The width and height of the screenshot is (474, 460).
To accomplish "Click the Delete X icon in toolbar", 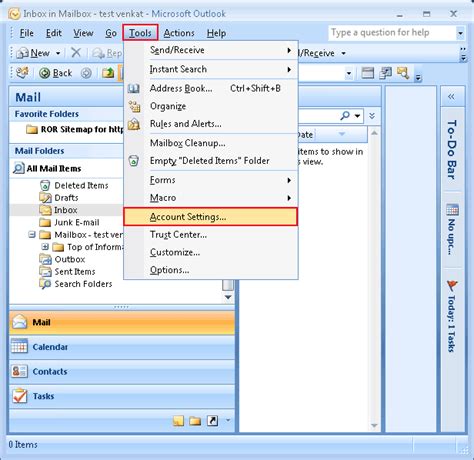I will click(x=76, y=53).
